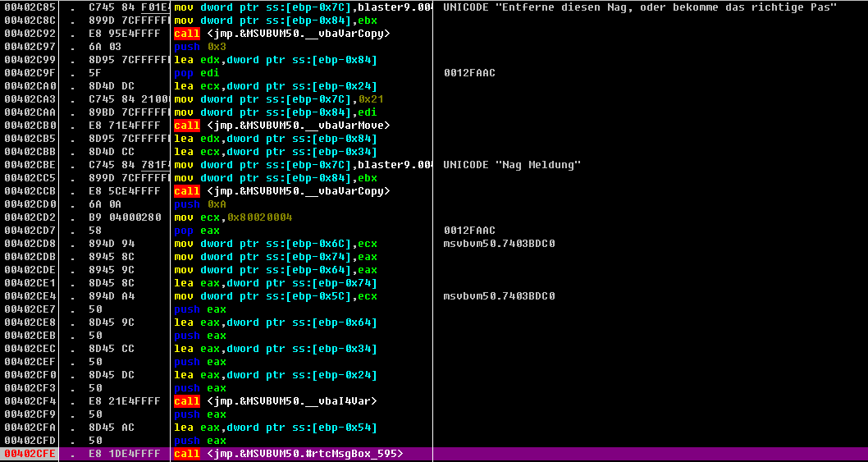The height and width of the screenshot is (462, 868).
Task: Click lea ecx,[ebp-0x24] at 00402CA0
Action: pos(275,86)
